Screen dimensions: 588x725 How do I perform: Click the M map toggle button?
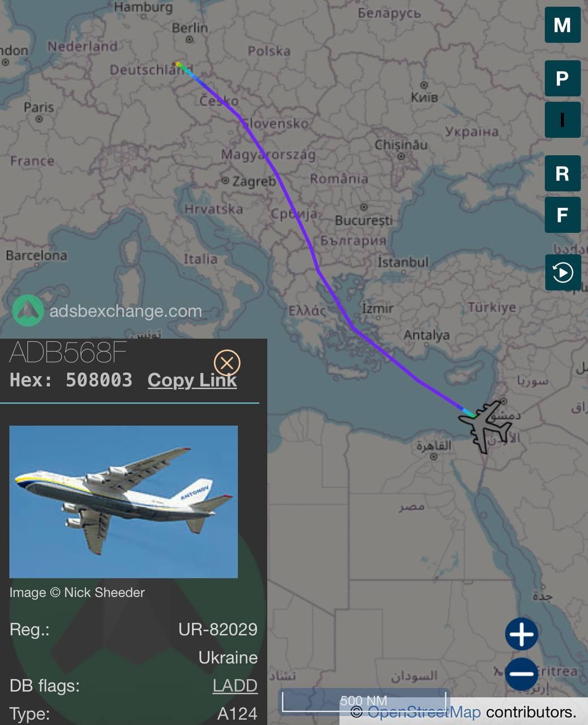pyautogui.click(x=562, y=25)
